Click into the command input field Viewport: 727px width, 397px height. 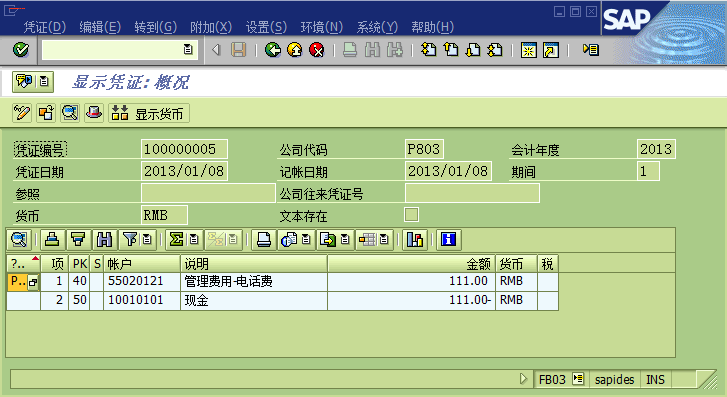(113, 50)
